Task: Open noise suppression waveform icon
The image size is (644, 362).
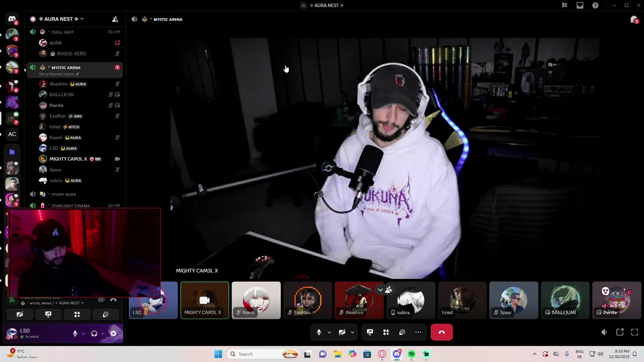Action: pos(101,300)
